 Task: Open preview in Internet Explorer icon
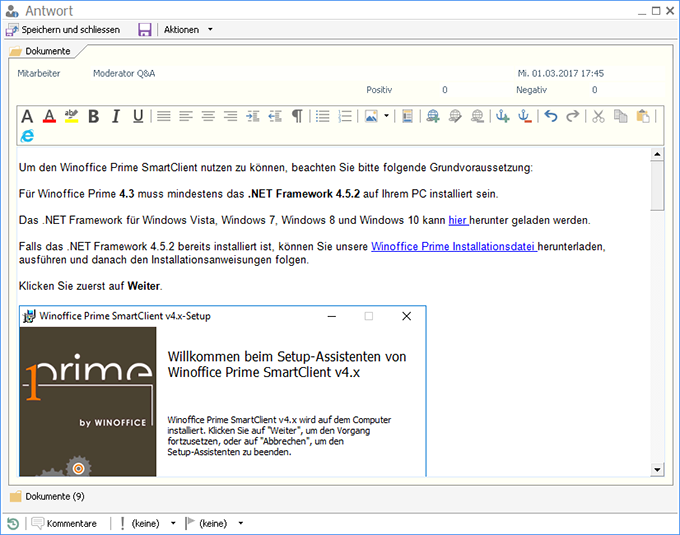pos(27,136)
